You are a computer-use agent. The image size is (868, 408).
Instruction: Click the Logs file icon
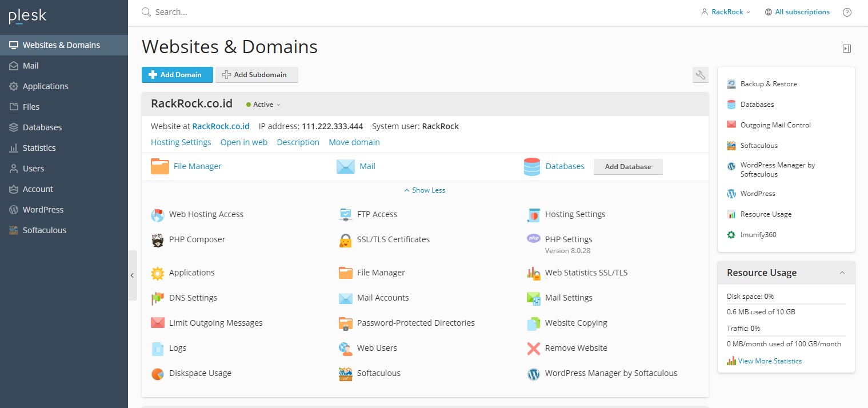(158, 349)
